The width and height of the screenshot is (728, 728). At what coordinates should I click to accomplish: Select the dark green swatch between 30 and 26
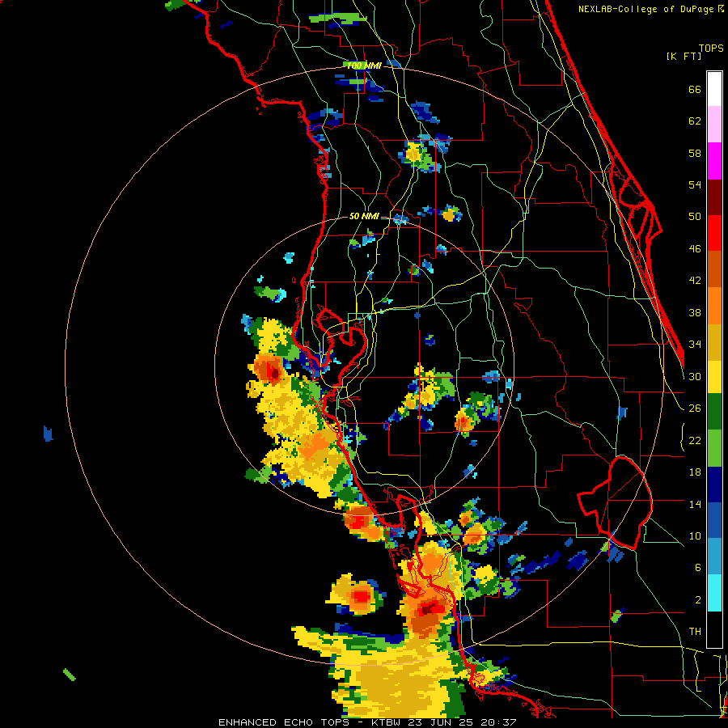(x=714, y=412)
